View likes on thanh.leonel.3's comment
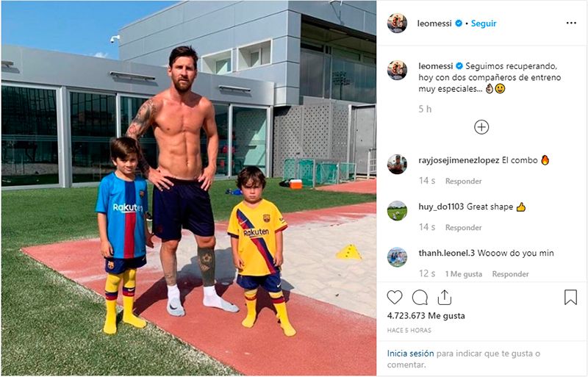Image resolution: width=588 pixels, height=377 pixels. point(463,274)
